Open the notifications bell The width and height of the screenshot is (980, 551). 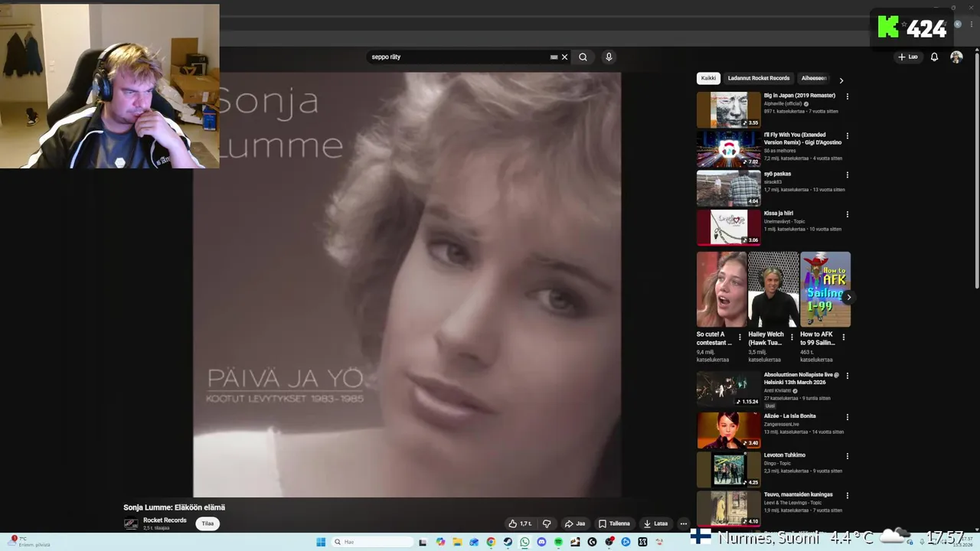[934, 57]
